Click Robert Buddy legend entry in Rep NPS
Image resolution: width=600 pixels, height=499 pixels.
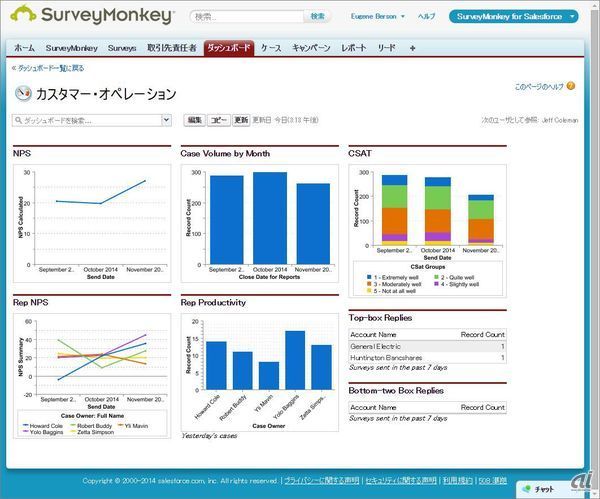[x=91, y=426]
